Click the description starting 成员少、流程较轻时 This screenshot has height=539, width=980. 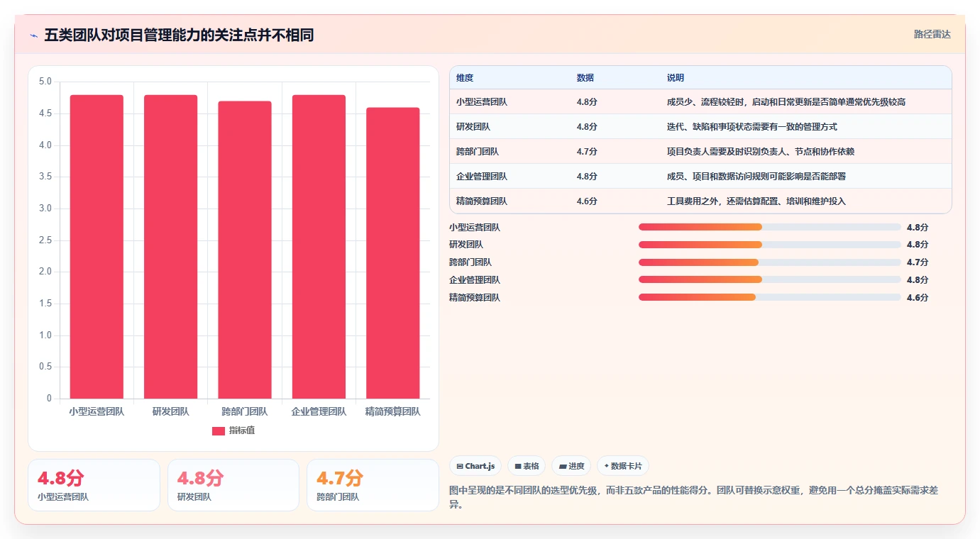coord(786,102)
